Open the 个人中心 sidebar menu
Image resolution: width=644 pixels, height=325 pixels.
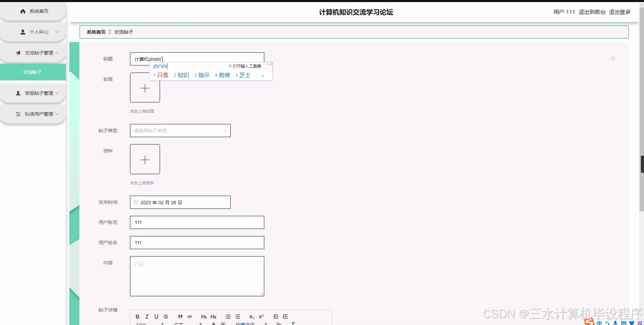[39, 32]
